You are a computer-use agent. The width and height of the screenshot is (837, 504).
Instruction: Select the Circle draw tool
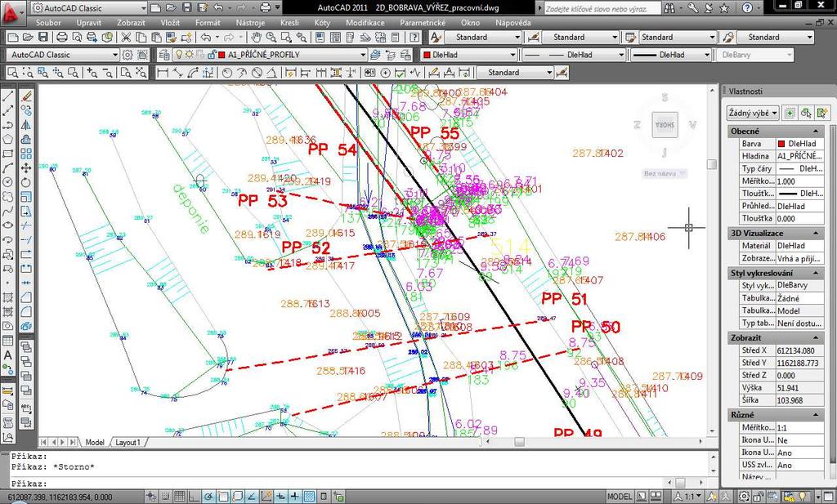(x=7, y=182)
